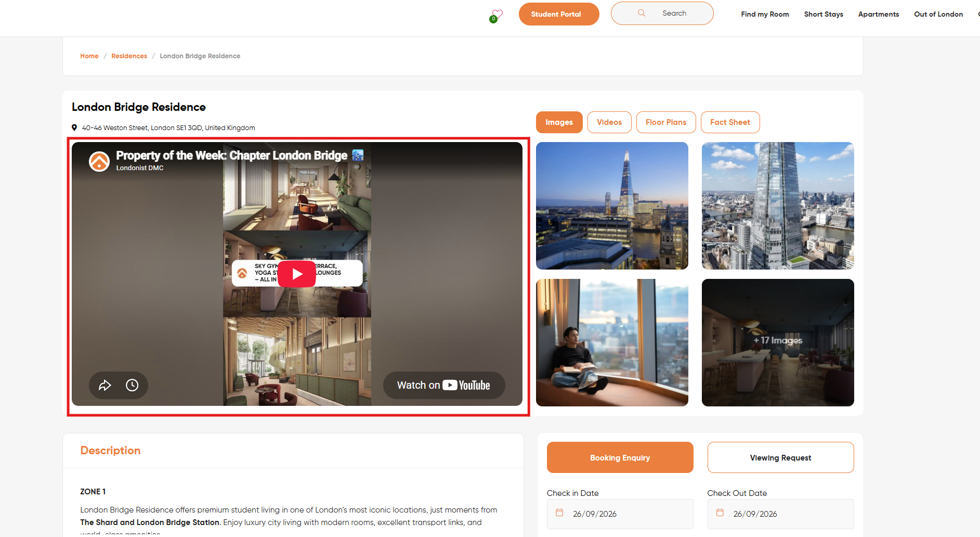This screenshot has height=537, width=980.
Task: Open the Student Portal
Action: [x=559, y=14]
